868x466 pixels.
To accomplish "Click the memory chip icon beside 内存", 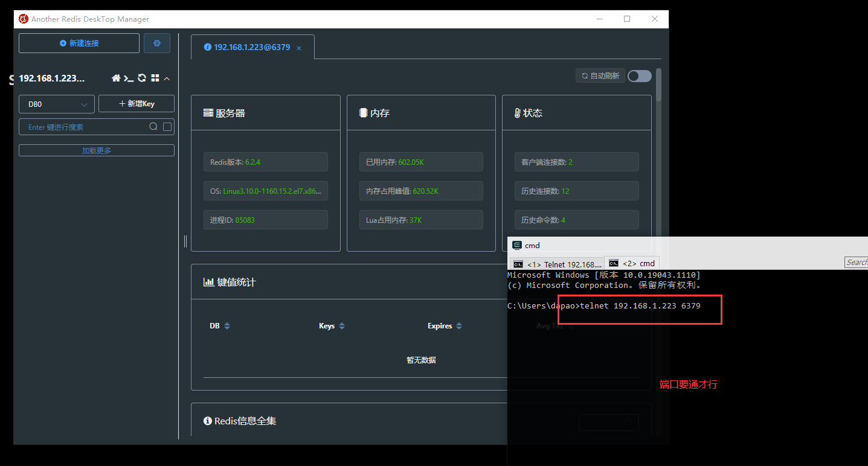I will coord(363,113).
